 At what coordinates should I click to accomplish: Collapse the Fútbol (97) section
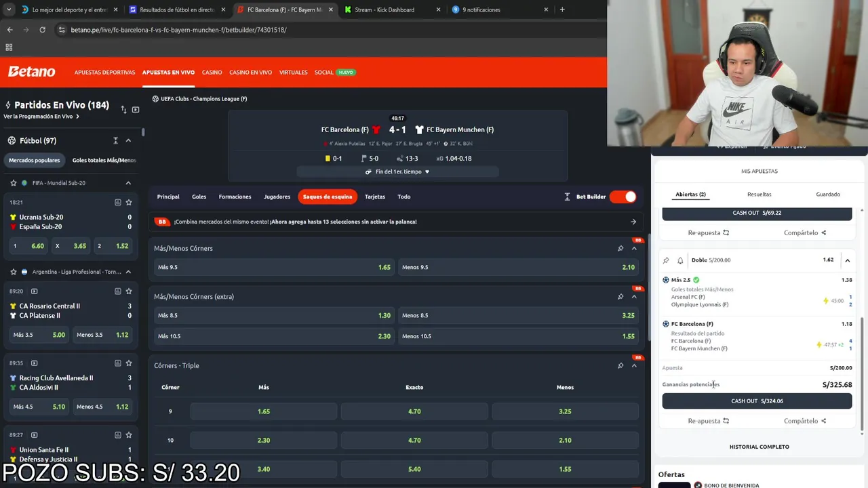point(128,140)
